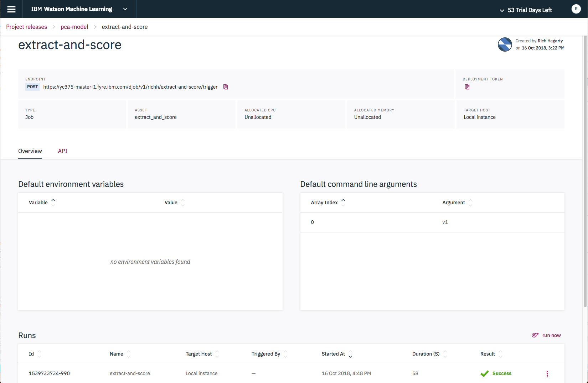
Task: Copy the deployment token
Action: [x=467, y=87]
